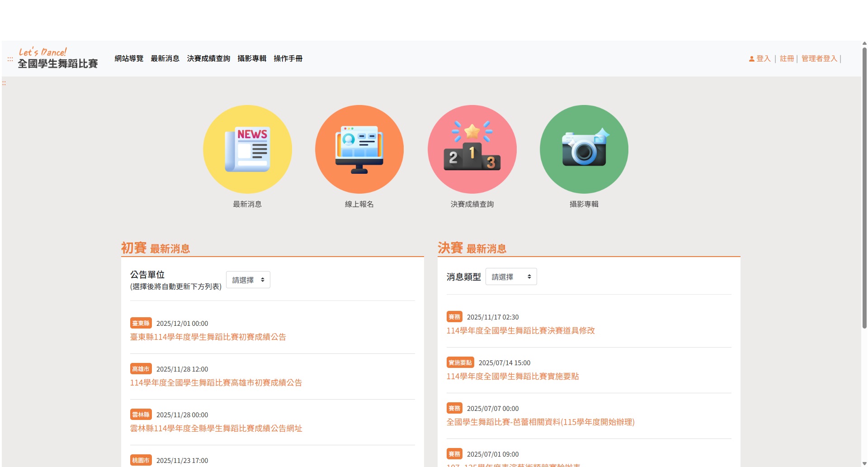The width and height of the screenshot is (868, 467).
Task: Open 攝影專輯 from the navigation bar
Action: pos(252,58)
